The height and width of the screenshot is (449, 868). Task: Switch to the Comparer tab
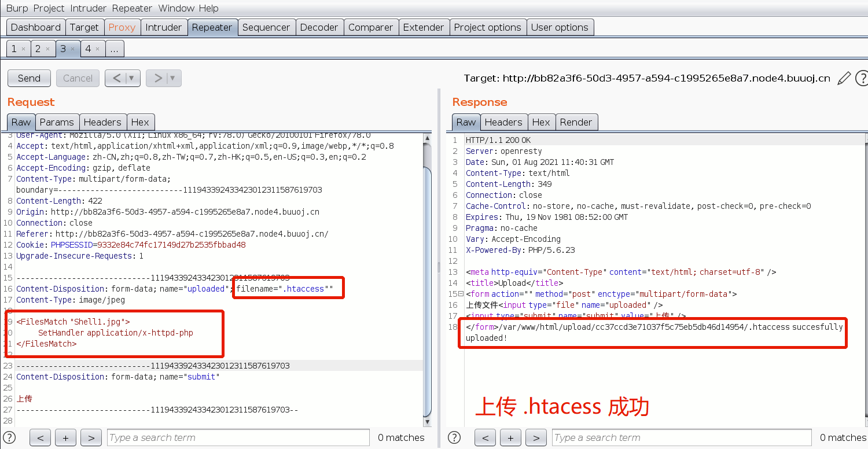pos(371,27)
